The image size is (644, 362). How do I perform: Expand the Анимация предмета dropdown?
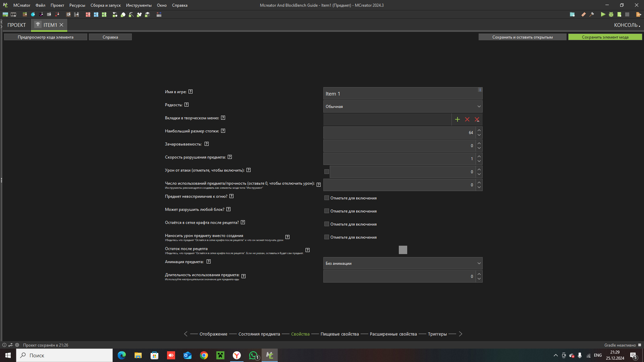402,263
